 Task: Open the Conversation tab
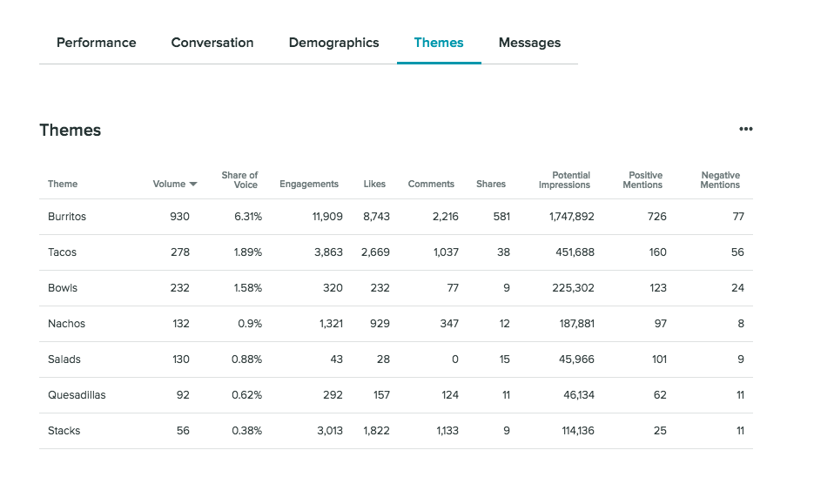point(212,43)
